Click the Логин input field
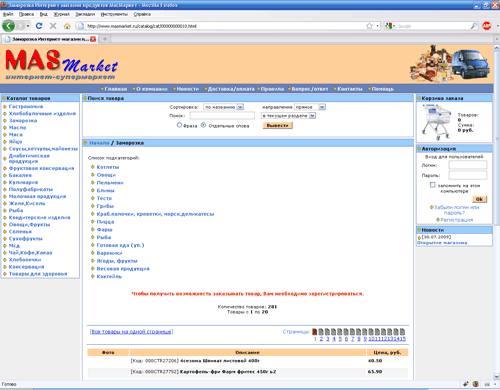The height and width of the screenshot is (390, 500). point(468,165)
